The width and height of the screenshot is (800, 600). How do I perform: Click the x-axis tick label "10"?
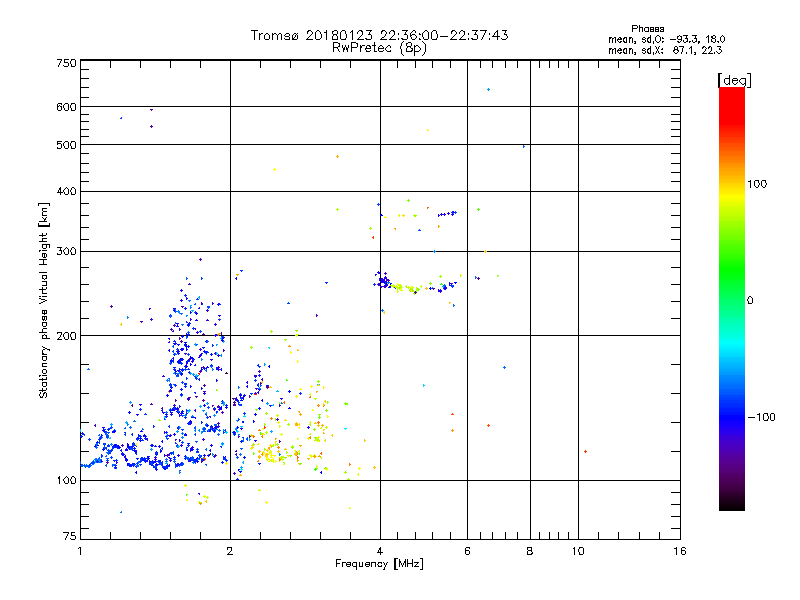pyautogui.click(x=578, y=551)
